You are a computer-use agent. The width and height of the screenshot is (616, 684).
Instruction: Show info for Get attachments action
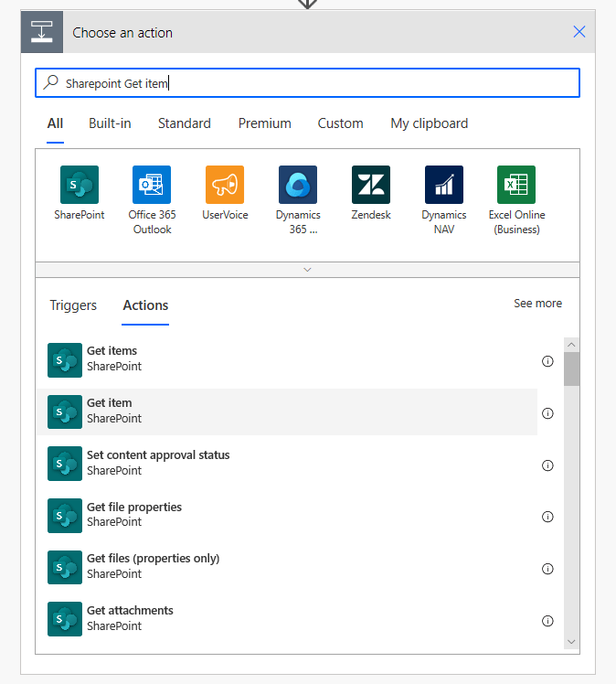pyautogui.click(x=547, y=621)
